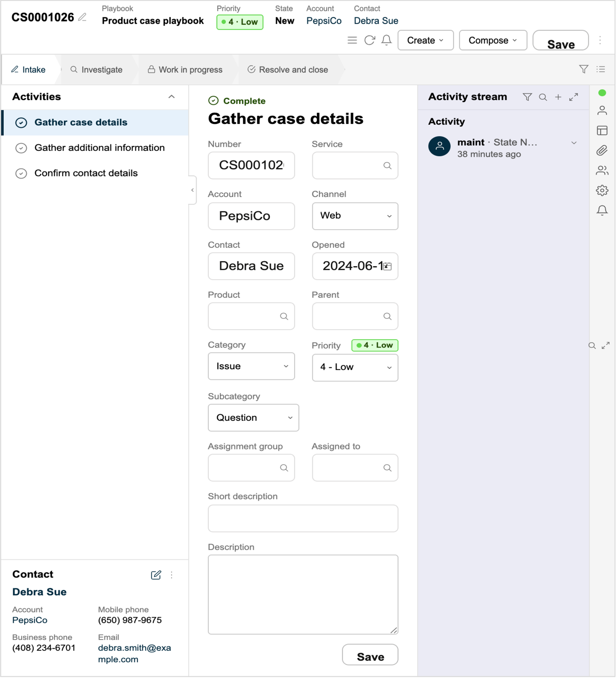Open Subcategory dropdown showing Question
Image resolution: width=616 pixels, height=678 pixels.
[253, 418]
